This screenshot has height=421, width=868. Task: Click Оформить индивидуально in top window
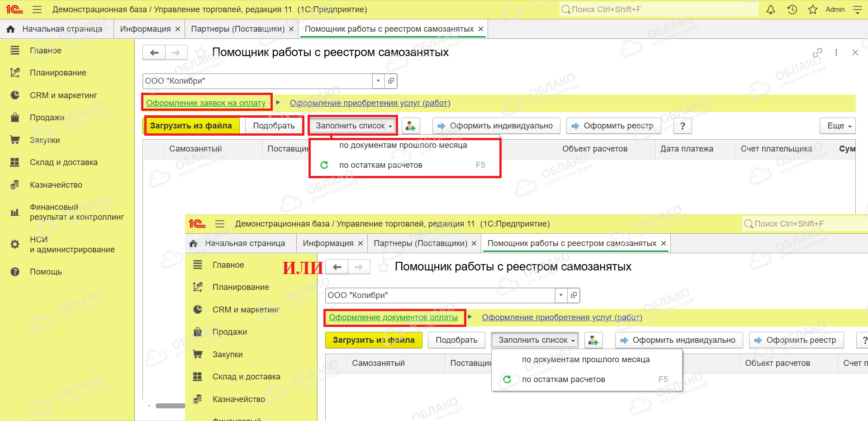pyautogui.click(x=496, y=126)
